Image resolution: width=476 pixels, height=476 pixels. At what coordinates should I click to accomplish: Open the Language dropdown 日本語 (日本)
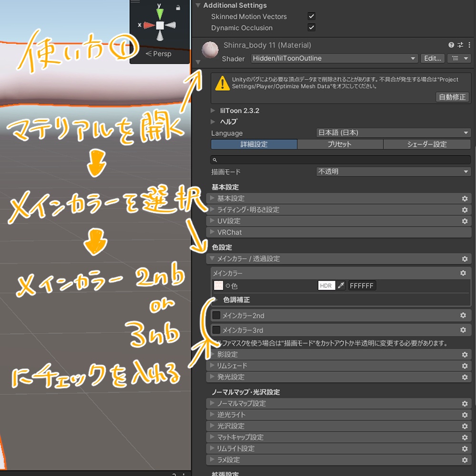(x=394, y=133)
